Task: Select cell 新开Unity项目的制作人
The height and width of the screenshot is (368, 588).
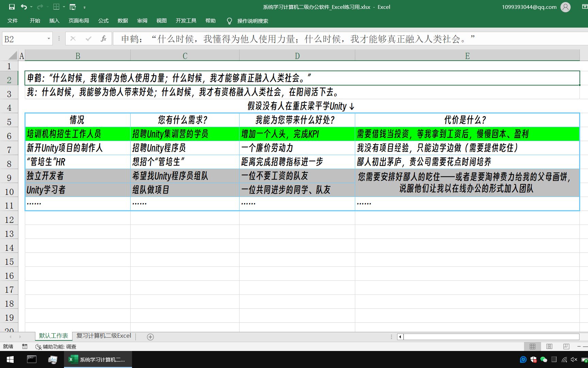Action: 78,148
